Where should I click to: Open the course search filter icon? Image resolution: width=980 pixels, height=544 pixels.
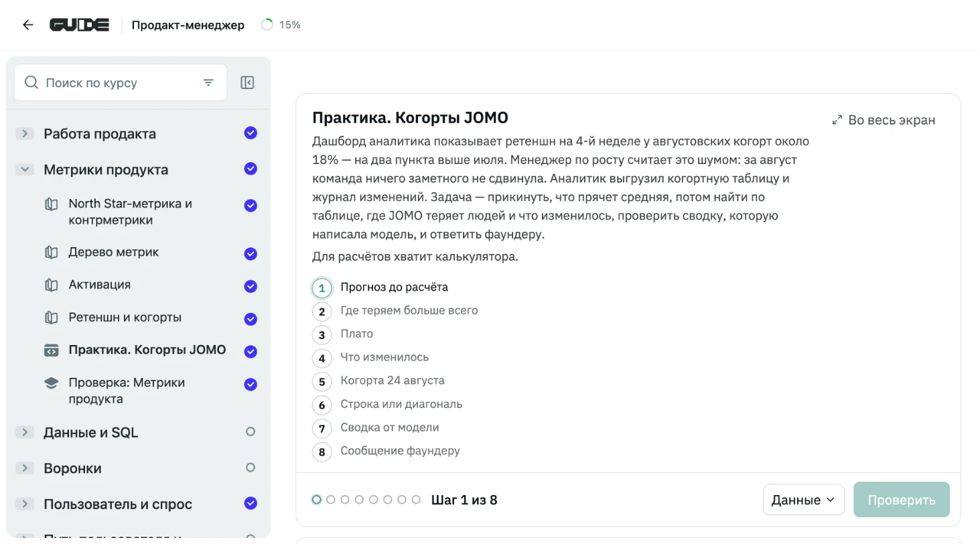tap(208, 83)
